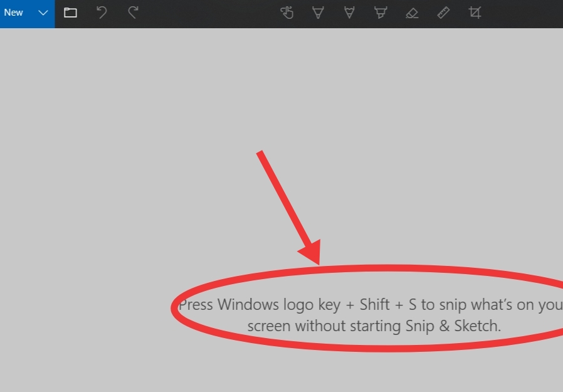Select the Highlighter tool
The image size is (563, 392).
381,13
